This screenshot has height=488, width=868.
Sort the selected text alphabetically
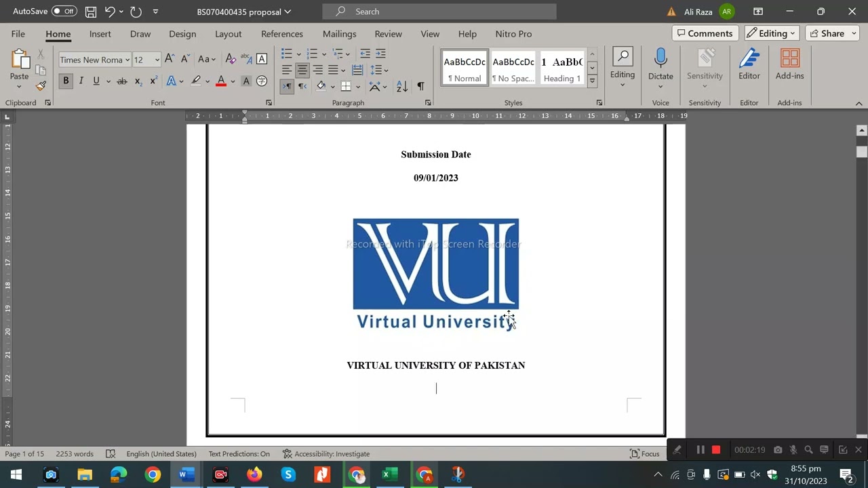(402, 86)
